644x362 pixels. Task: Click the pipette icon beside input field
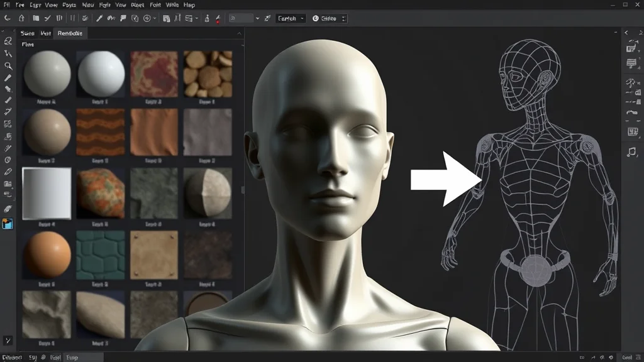coord(267,18)
